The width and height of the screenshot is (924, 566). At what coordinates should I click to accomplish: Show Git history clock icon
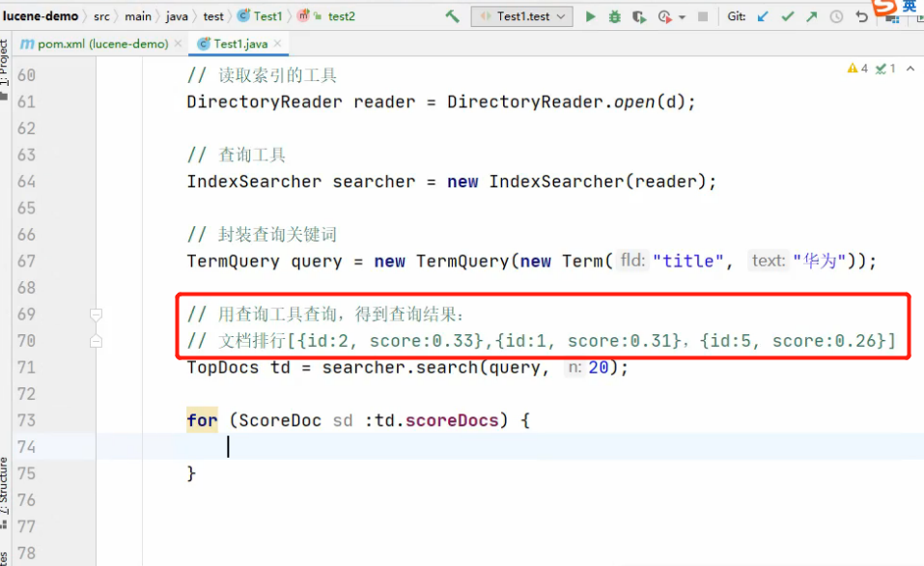pyautogui.click(x=836, y=16)
